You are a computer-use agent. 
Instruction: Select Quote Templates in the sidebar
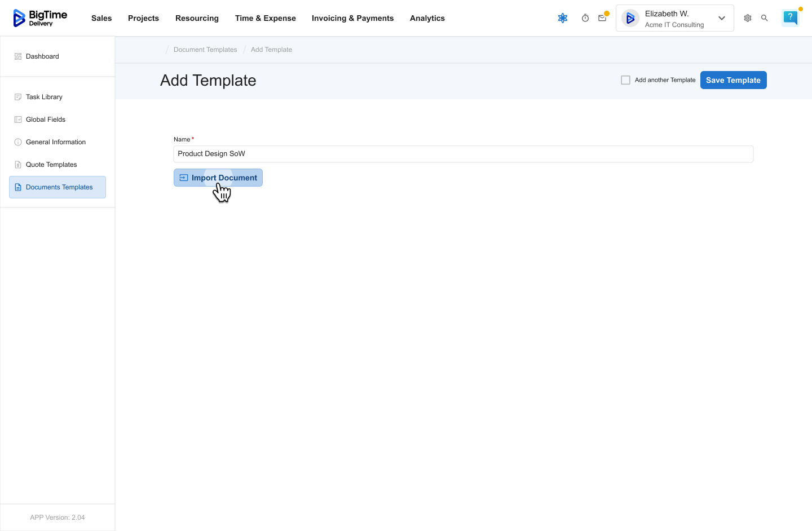tap(51, 165)
